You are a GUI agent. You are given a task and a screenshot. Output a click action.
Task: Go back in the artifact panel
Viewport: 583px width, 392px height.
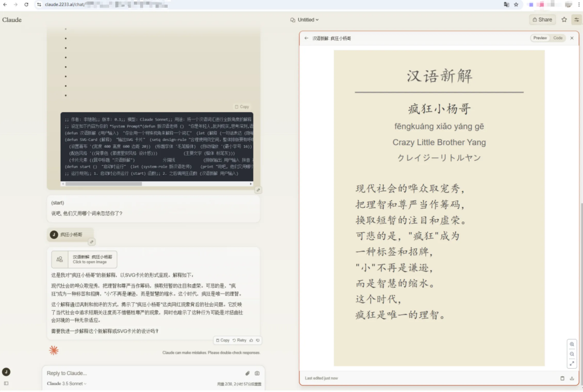coord(306,38)
